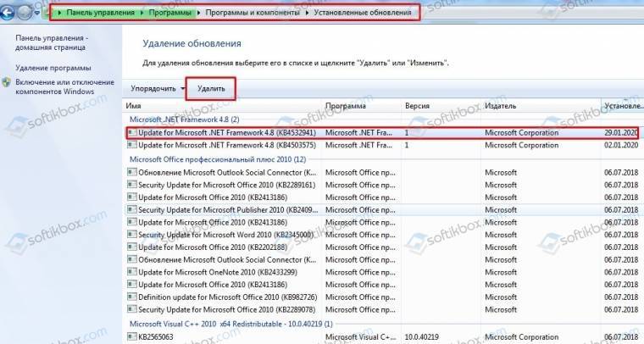Click the install date 29.01.2020

click(x=620, y=132)
